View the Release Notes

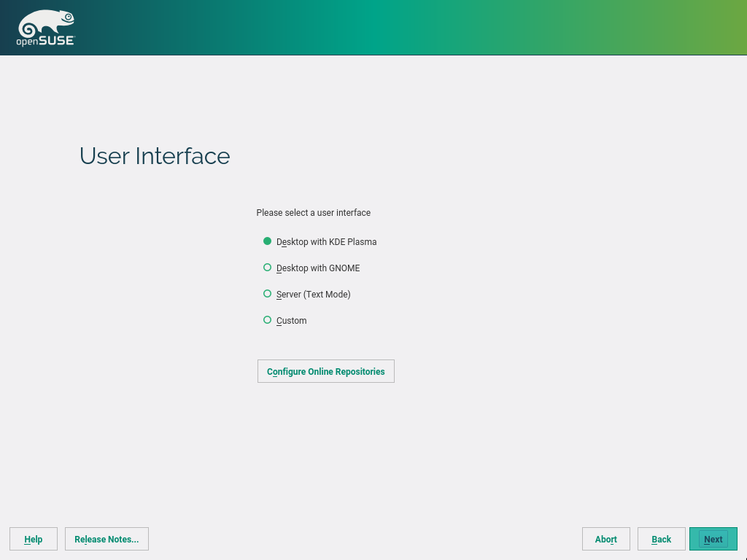pyautogui.click(x=107, y=539)
